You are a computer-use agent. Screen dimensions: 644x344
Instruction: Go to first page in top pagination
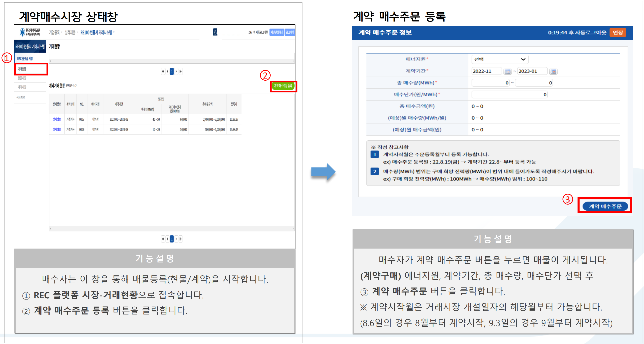[x=163, y=72]
